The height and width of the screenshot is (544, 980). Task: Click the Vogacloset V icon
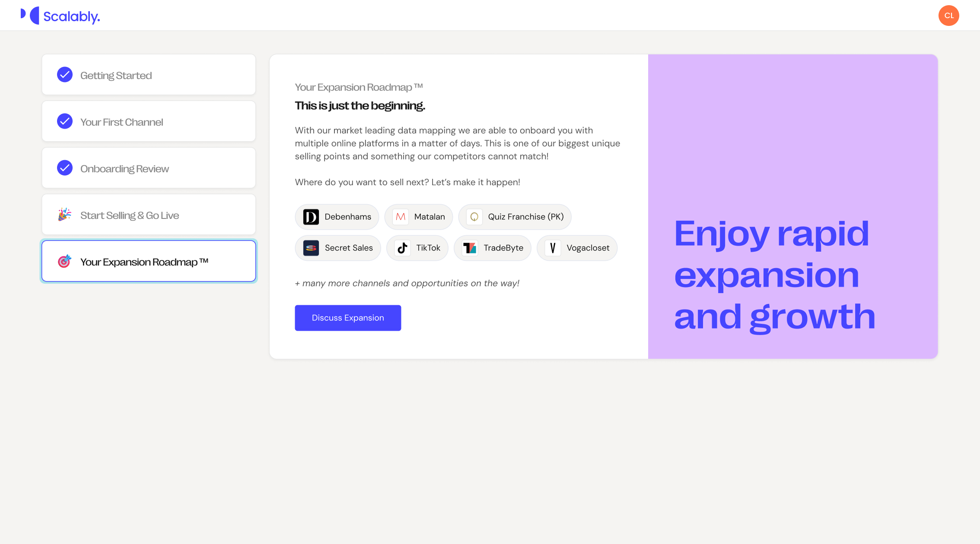click(553, 248)
